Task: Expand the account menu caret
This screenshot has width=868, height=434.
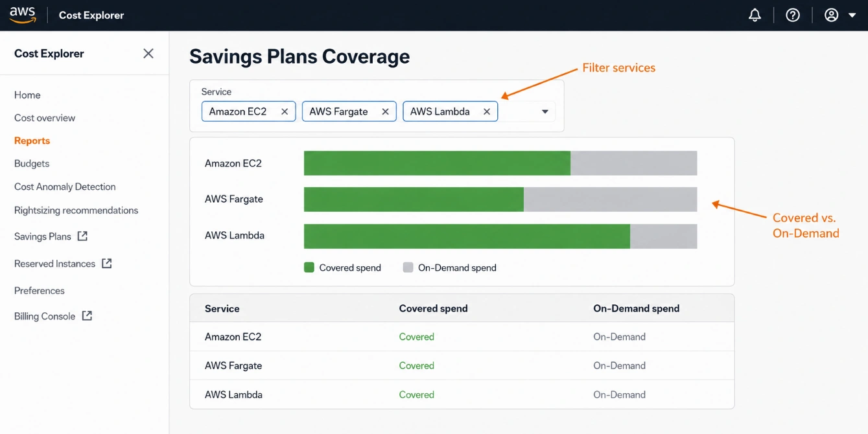Action: [x=852, y=16]
